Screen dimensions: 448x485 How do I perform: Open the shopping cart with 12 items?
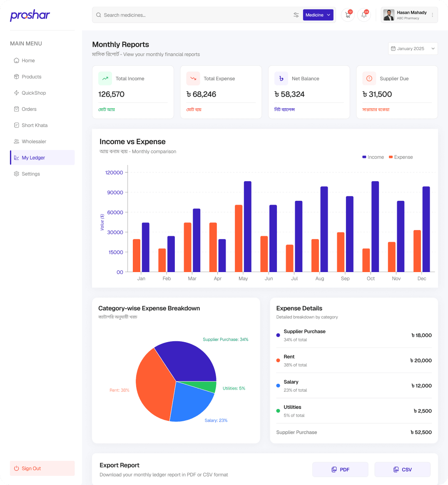348,15
